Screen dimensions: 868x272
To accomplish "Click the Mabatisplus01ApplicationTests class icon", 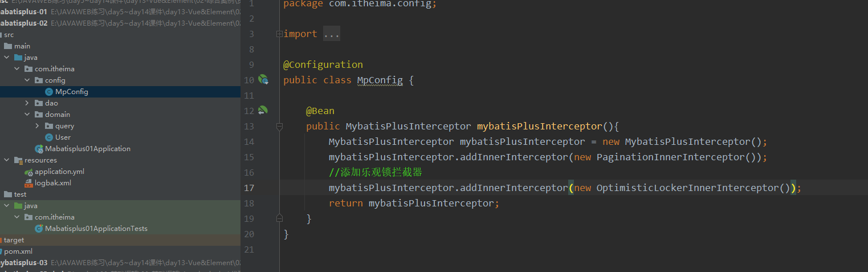I will (39, 229).
